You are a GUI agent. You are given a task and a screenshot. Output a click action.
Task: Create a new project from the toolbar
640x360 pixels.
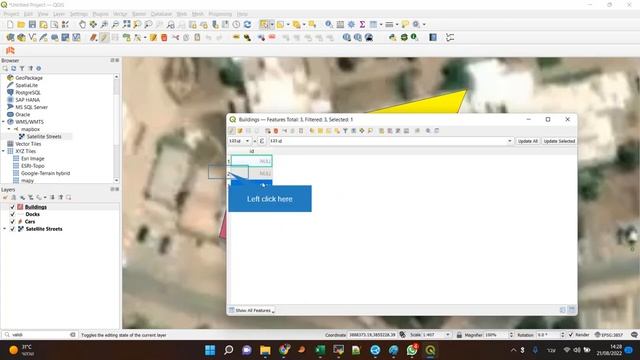10,25
